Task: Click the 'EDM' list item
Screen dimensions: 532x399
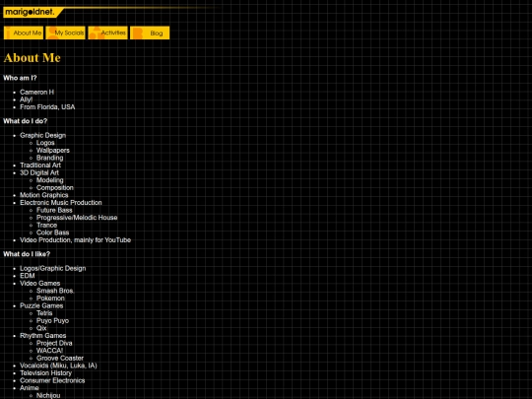Action: [28, 276]
